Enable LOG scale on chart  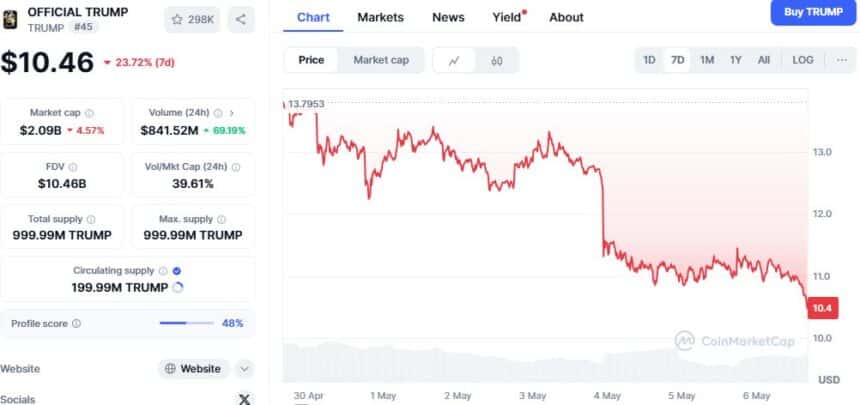[x=802, y=60]
